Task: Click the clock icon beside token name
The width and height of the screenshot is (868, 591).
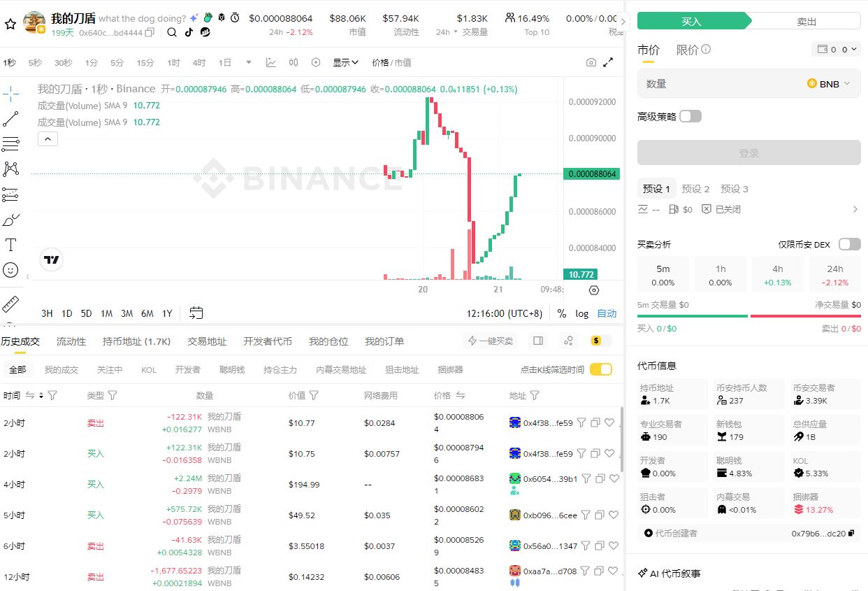Action: 235,17
